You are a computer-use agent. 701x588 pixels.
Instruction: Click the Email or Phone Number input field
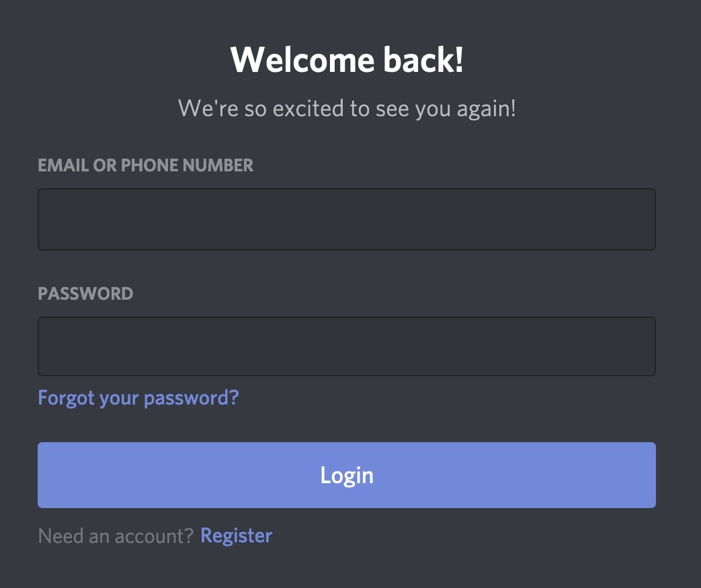click(346, 220)
